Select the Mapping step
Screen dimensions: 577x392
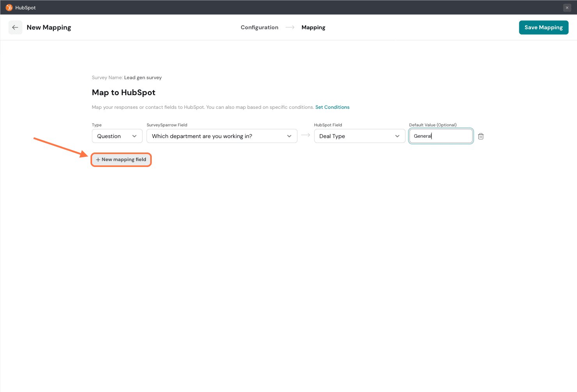click(313, 27)
